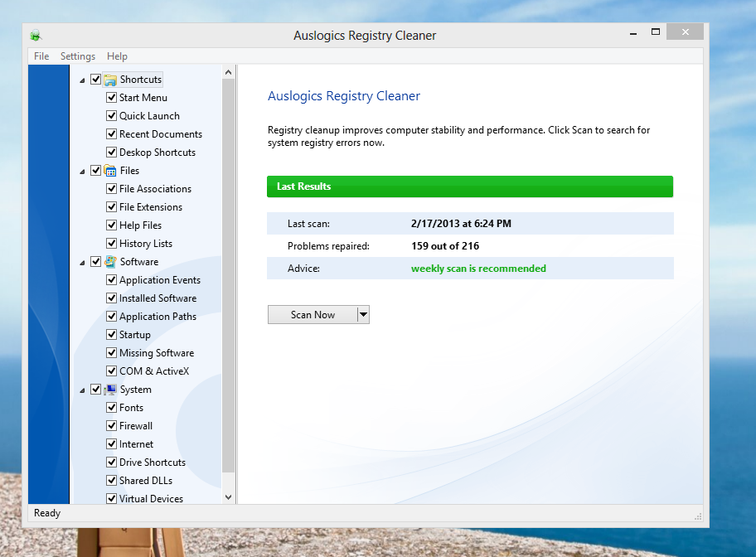Click the Last Results green header
756x557 pixels.
click(470, 186)
